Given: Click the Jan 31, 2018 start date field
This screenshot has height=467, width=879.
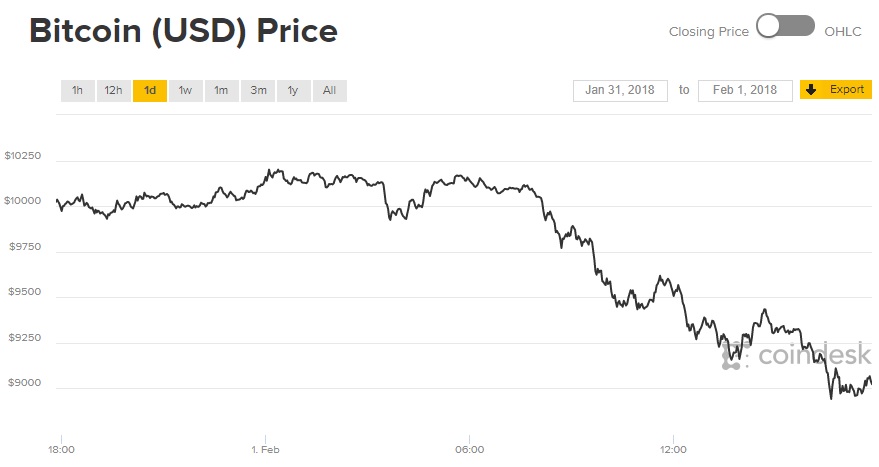Looking at the screenshot, I should coord(620,90).
